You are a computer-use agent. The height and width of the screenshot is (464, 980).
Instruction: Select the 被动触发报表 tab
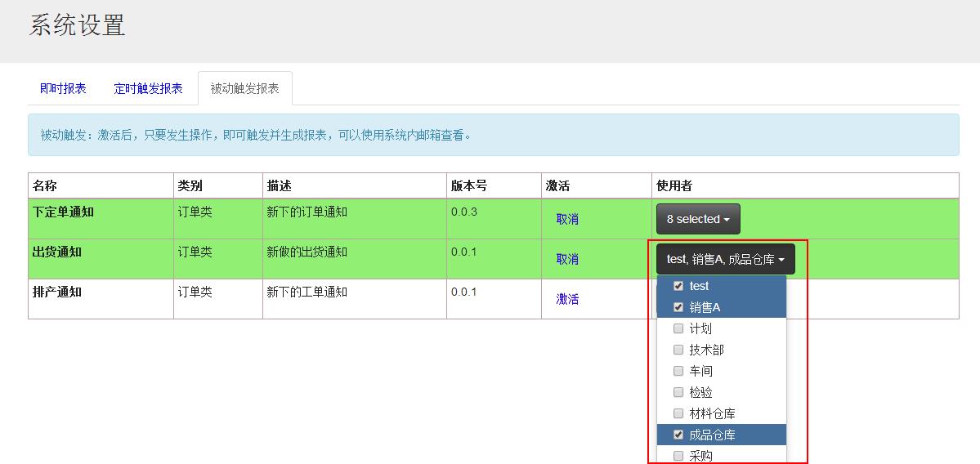[x=244, y=88]
